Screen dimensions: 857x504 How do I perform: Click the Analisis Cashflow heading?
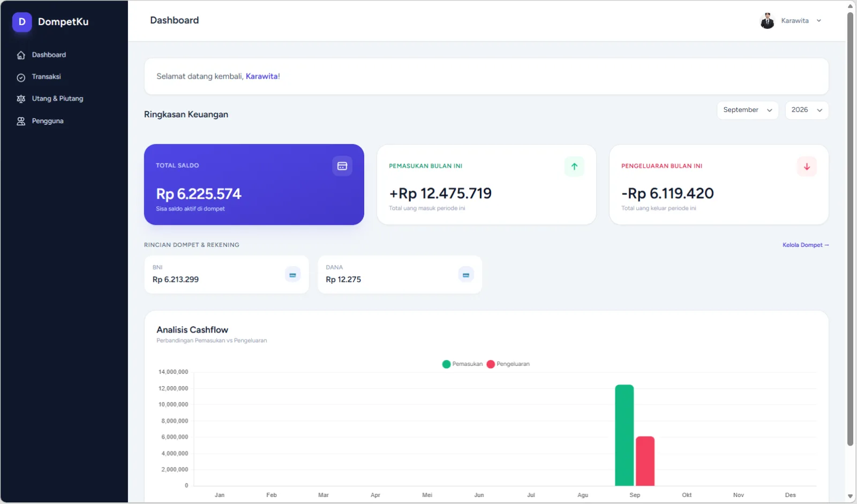point(192,330)
